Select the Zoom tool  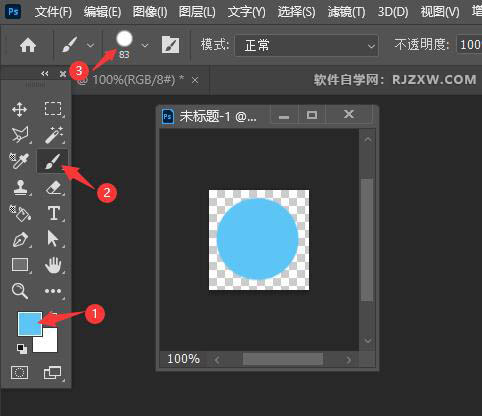tap(20, 291)
